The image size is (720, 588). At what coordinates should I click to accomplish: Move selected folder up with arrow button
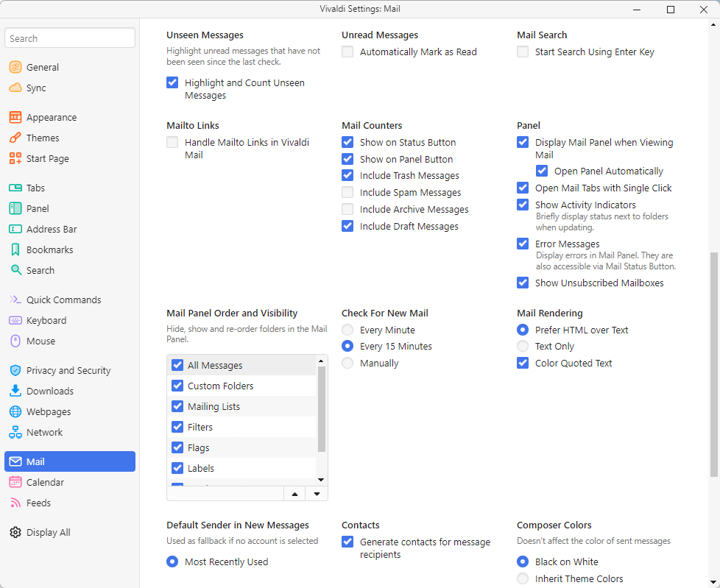(294, 494)
